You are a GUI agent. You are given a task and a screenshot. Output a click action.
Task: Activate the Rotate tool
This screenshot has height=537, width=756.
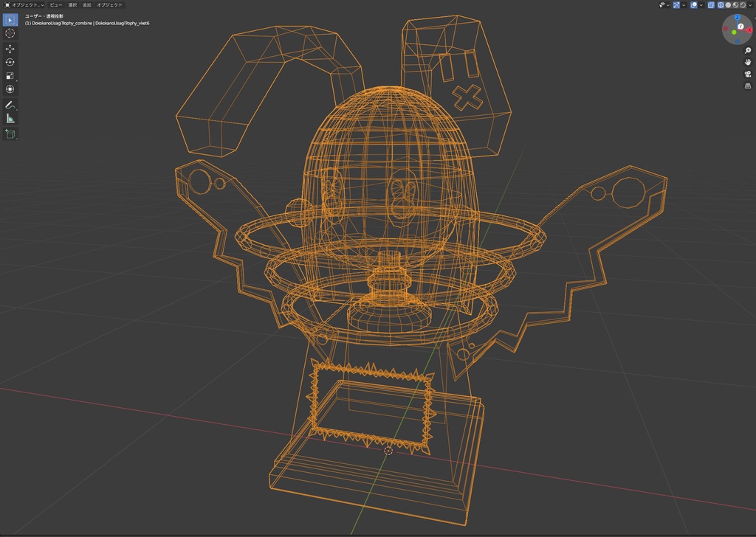click(x=10, y=62)
